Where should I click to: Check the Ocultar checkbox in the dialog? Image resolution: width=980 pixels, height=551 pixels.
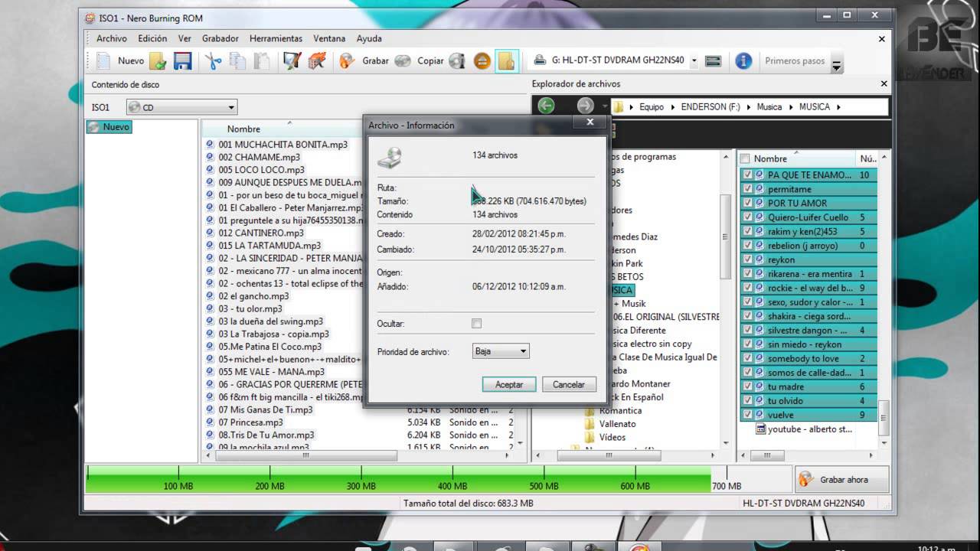(x=477, y=324)
